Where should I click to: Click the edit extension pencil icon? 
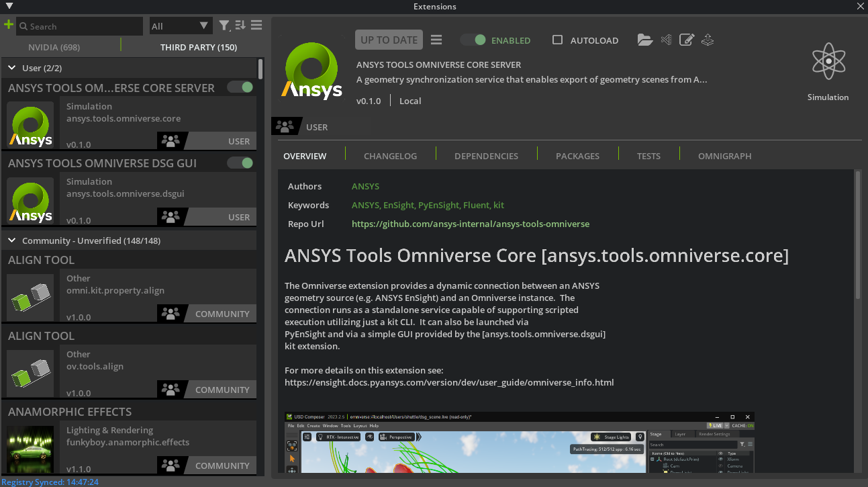(686, 40)
